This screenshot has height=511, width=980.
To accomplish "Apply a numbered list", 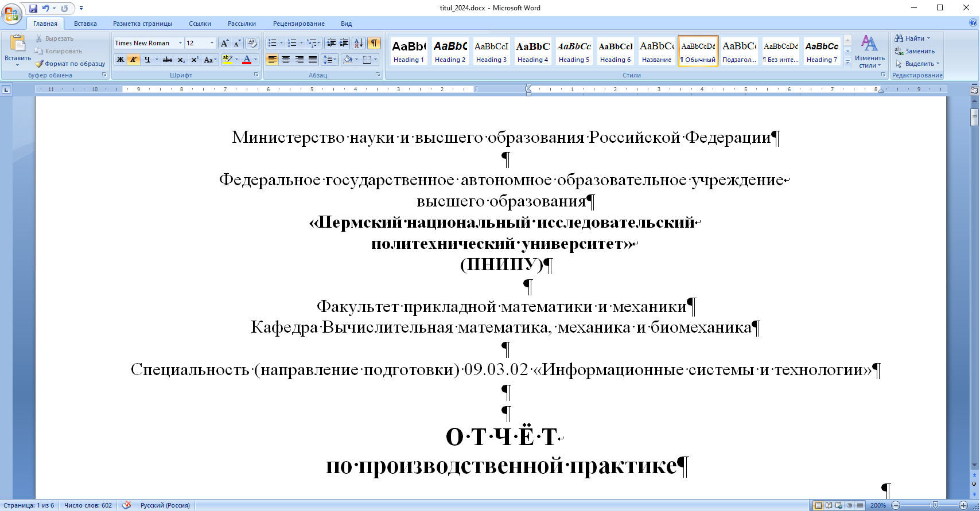I will (x=292, y=43).
